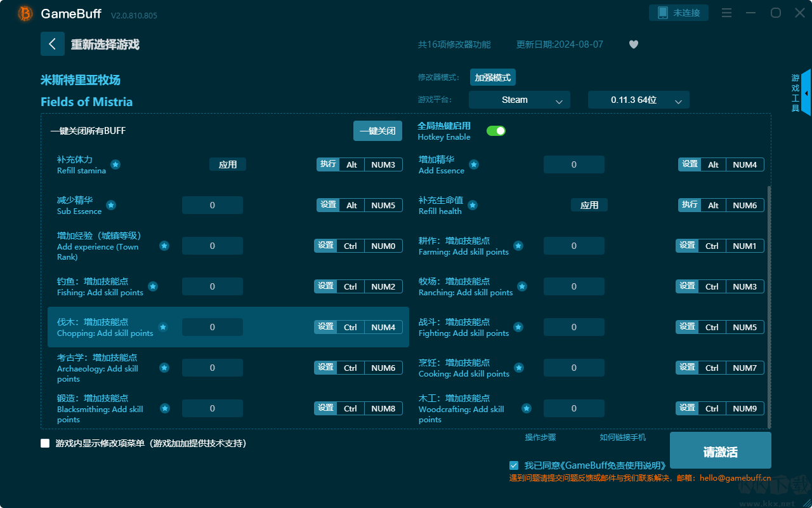Open the 如何链接手机 link
This screenshot has width=812, height=508.
pyautogui.click(x=623, y=438)
